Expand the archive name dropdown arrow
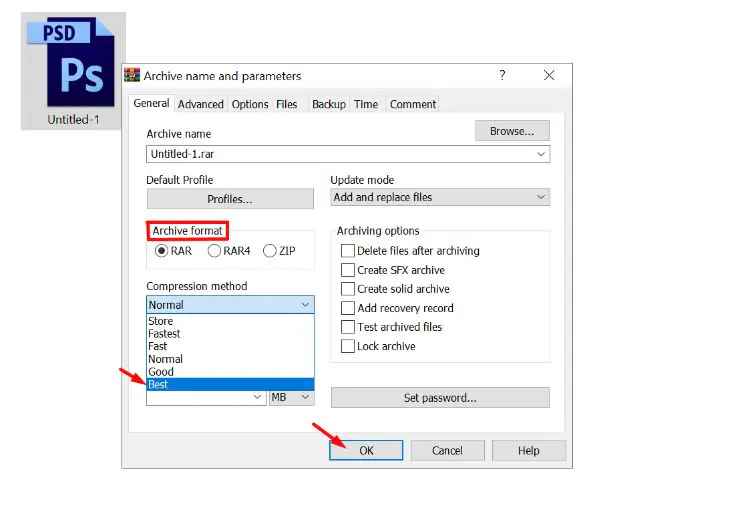Image resolution: width=750 pixels, height=520 pixels. click(541, 154)
